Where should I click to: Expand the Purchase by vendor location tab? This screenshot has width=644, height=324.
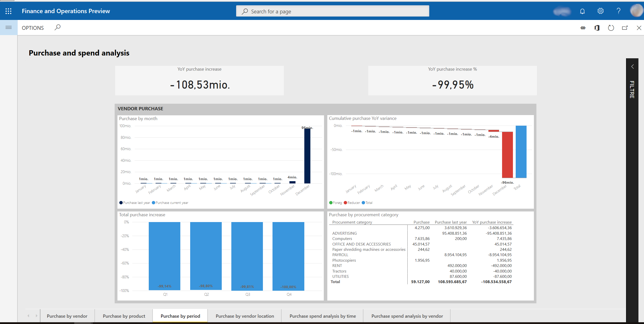pyautogui.click(x=244, y=316)
